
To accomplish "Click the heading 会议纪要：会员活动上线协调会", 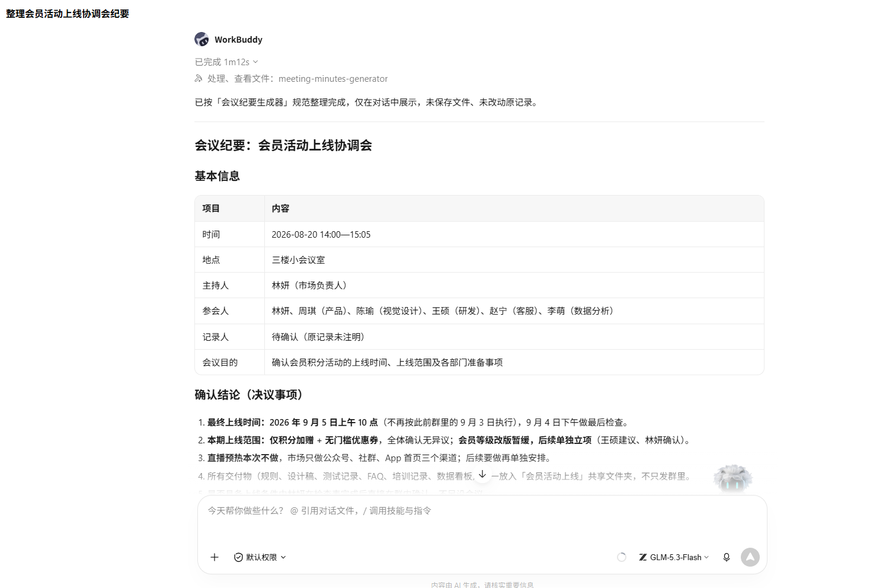I will (283, 145).
